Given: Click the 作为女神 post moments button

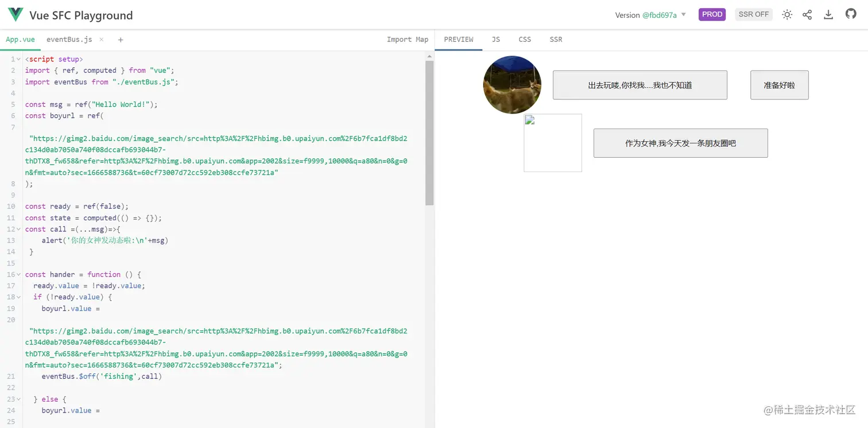Looking at the screenshot, I should [681, 143].
